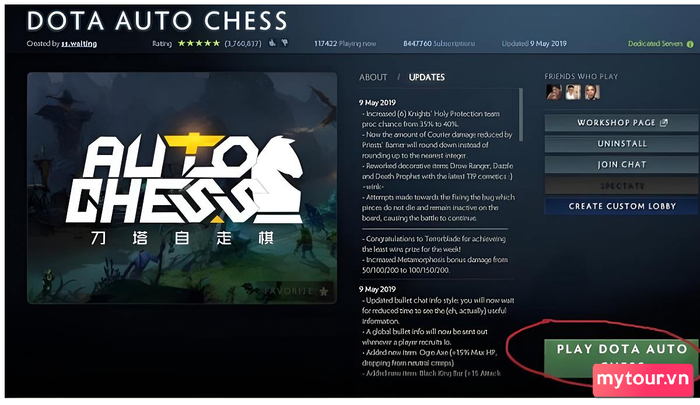This screenshot has height=405, width=700.
Task: Open the Dedicated Servers info icon
Action: click(x=690, y=44)
